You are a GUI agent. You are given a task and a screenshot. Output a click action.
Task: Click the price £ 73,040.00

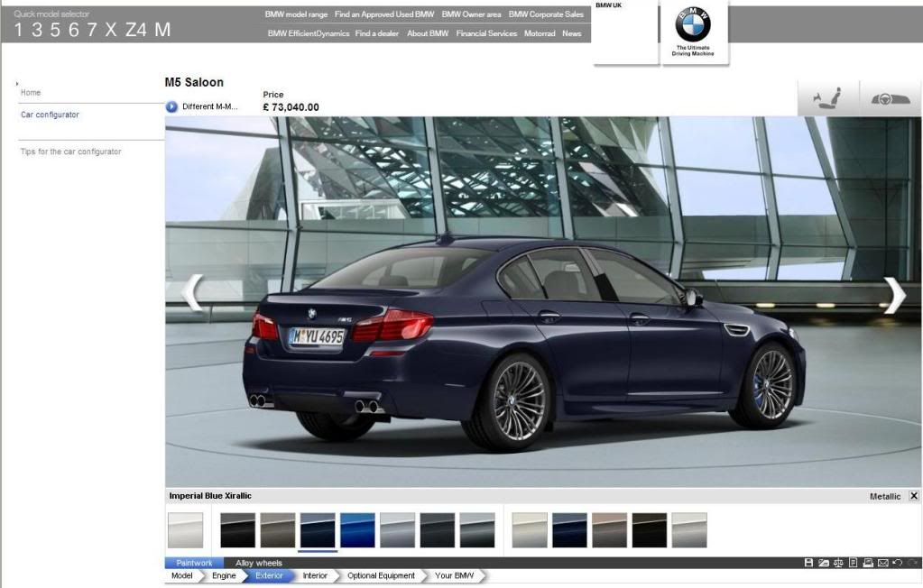[x=291, y=107]
